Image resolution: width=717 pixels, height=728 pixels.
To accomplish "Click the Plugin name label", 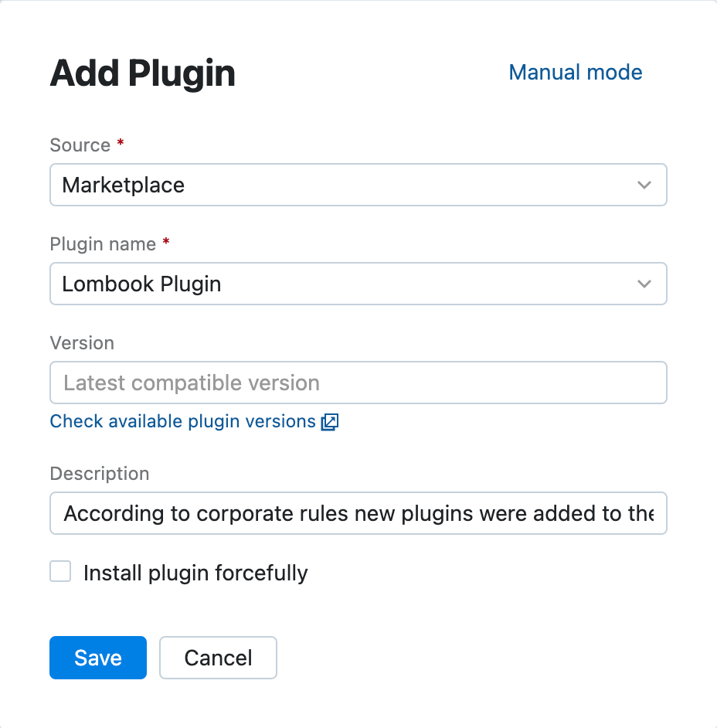I will (104, 243).
